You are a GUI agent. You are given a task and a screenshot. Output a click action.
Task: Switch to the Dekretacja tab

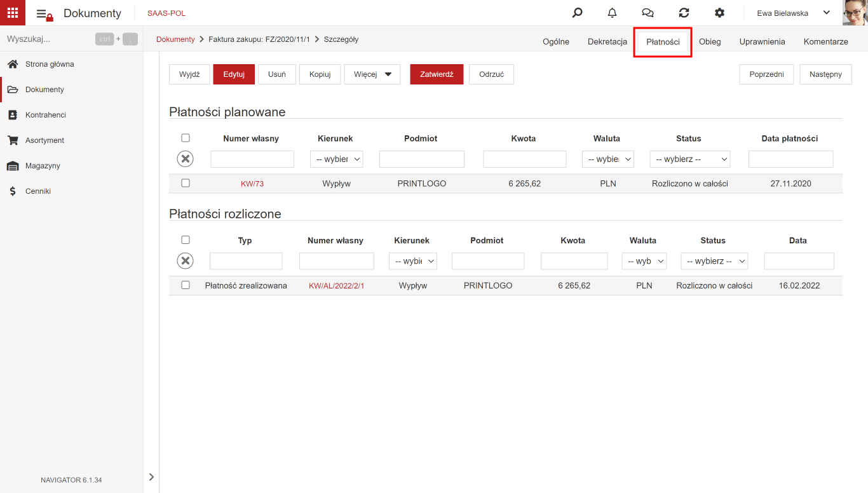click(607, 41)
